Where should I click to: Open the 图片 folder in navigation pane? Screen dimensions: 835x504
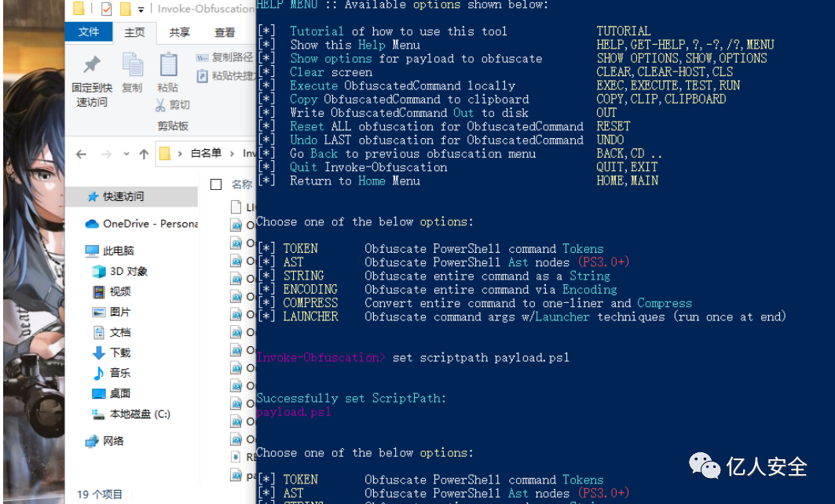pyautogui.click(x=112, y=312)
